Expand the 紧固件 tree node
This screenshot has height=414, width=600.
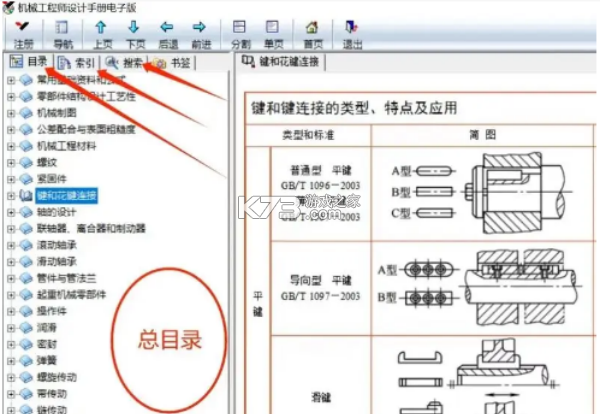coord(11,179)
